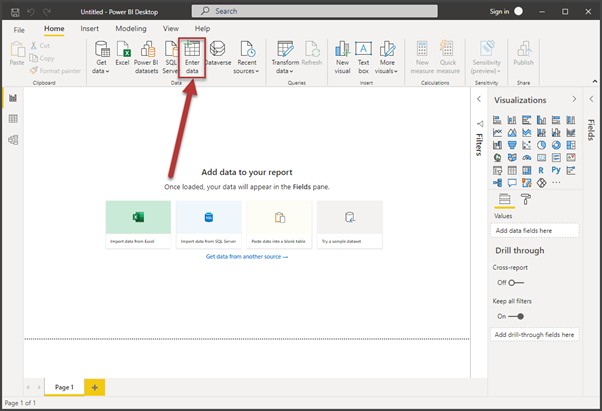
Task: Click Paste data into a blank table card
Action: tap(279, 224)
